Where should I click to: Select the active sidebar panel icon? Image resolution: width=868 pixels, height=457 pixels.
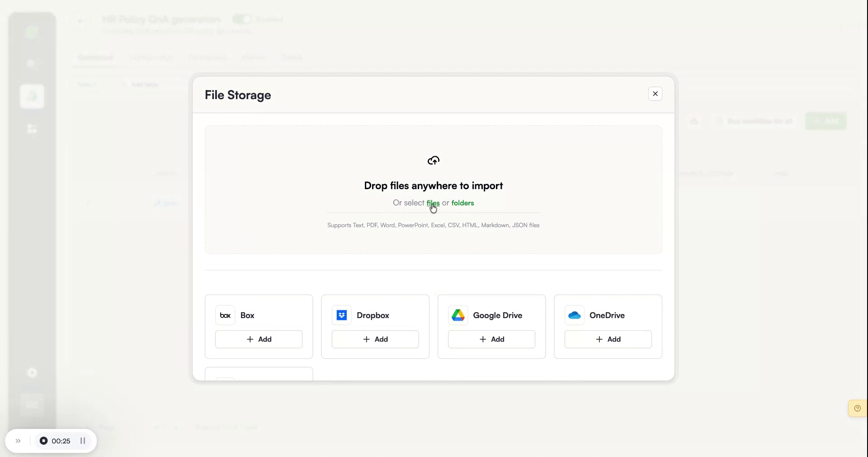[32, 96]
